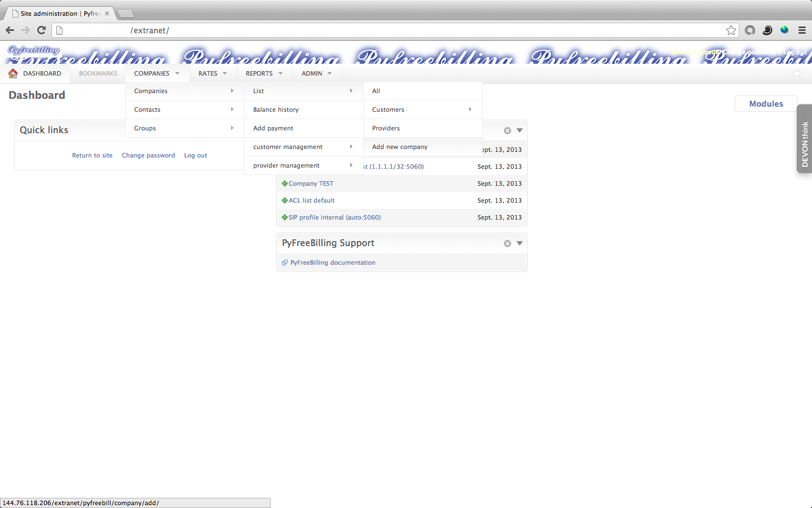Reload the page with the refresh icon
812x508 pixels.
[x=41, y=30]
